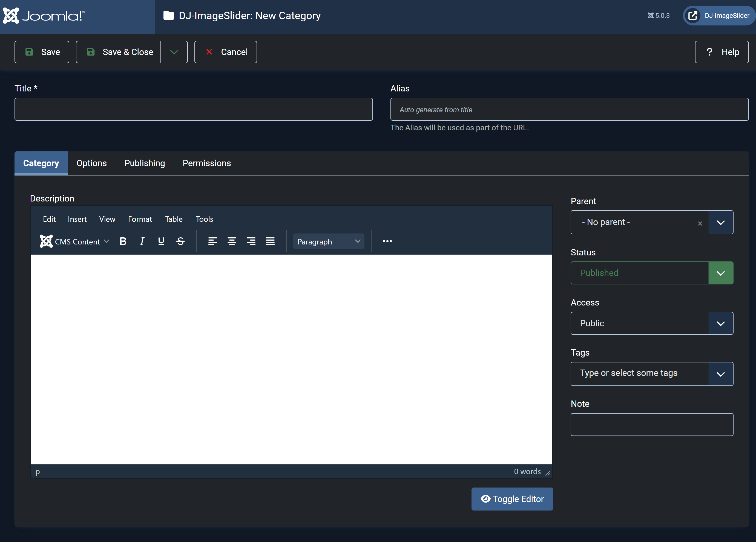Click the Note input field
Viewport: 756px width, 542px height.
(x=652, y=425)
